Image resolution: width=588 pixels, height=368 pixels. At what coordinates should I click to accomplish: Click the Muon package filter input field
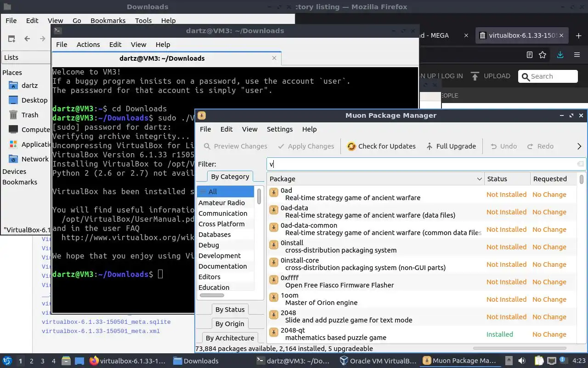[421, 164]
